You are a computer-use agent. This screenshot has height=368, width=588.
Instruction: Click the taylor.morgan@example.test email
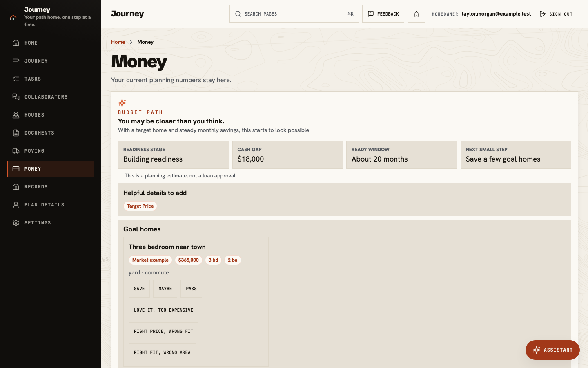click(x=496, y=14)
